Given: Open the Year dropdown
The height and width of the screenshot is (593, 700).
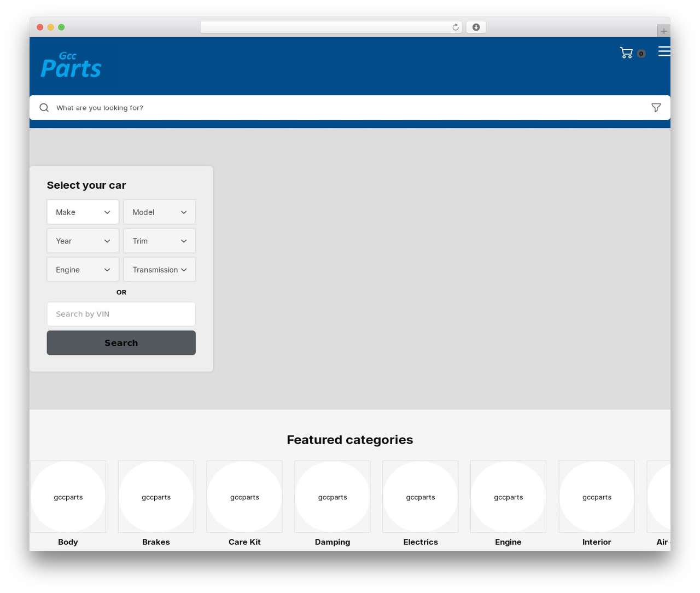Looking at the screenshot, I should [x=83, y=241].
